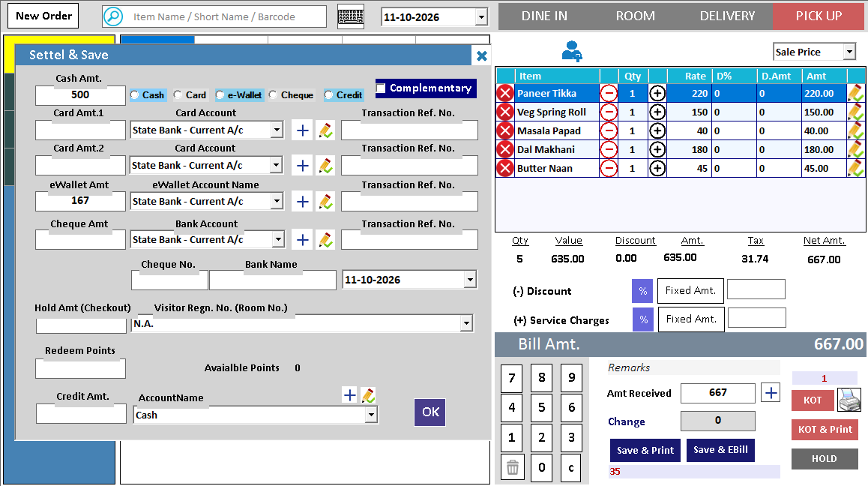The height and width of the screenshot is (486, 868).
Task: Click the search magnifier icon
Action: [x=113, y=16]
